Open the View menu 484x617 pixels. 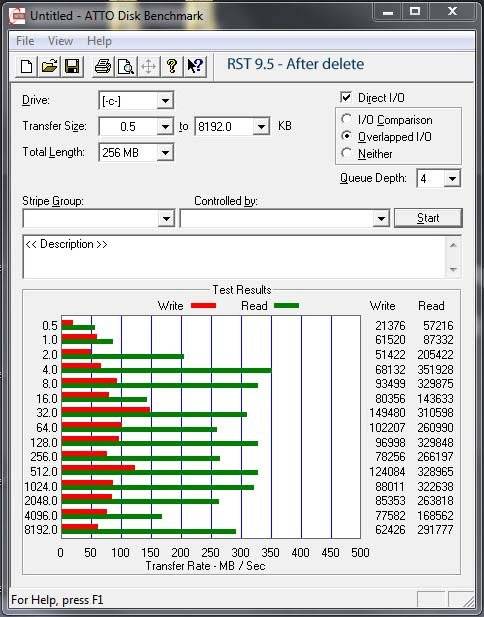[60, 41]
